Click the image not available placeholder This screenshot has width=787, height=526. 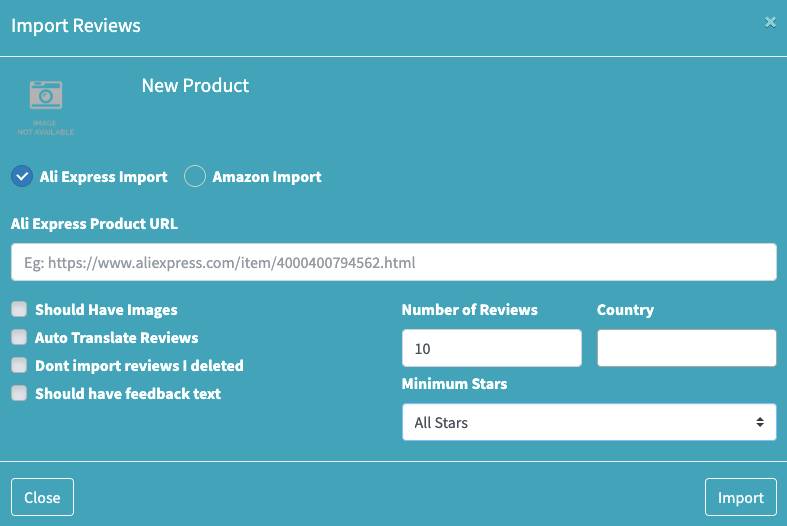46,106
